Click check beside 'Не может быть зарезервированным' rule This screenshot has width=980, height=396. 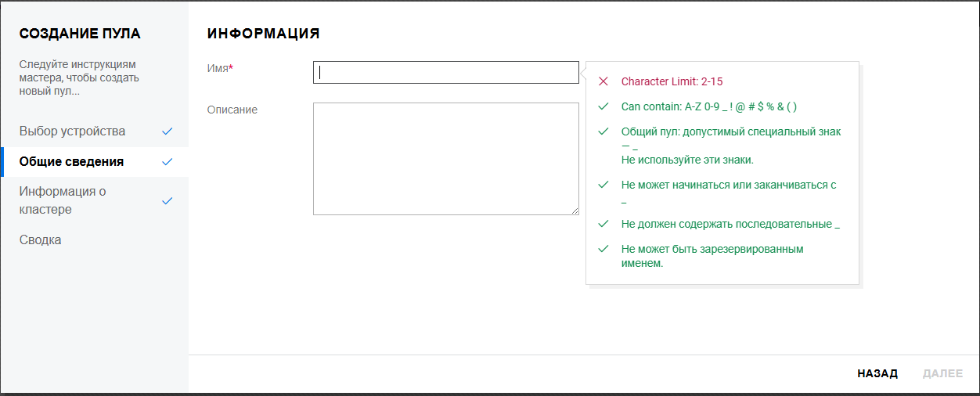pyautogui.click(x=603, y=249)
